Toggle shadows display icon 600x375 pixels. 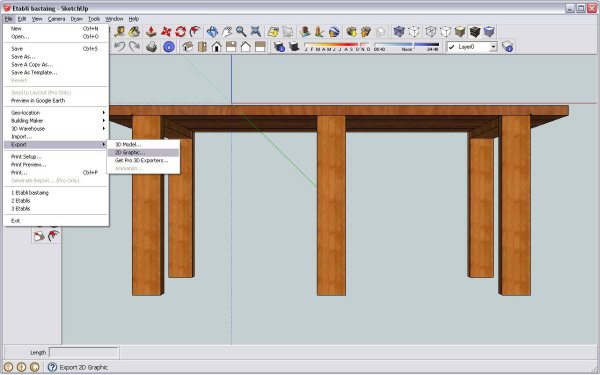[x=294, y=47]
